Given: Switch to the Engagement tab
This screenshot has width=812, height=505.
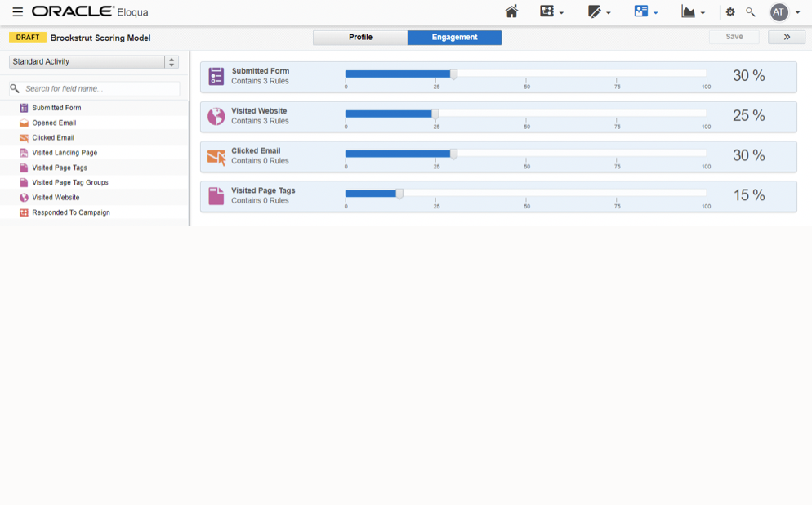Looking at the screenshot, I should coord(454,38).
